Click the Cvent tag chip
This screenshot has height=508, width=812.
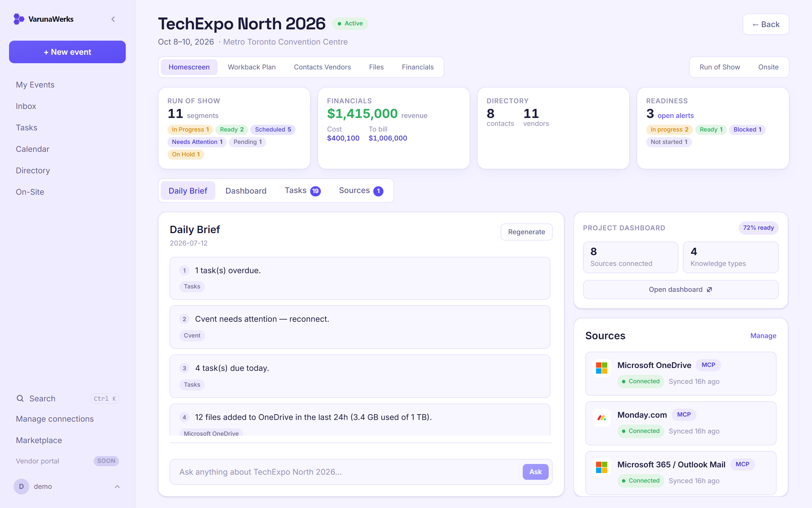(x=192, y=336)
